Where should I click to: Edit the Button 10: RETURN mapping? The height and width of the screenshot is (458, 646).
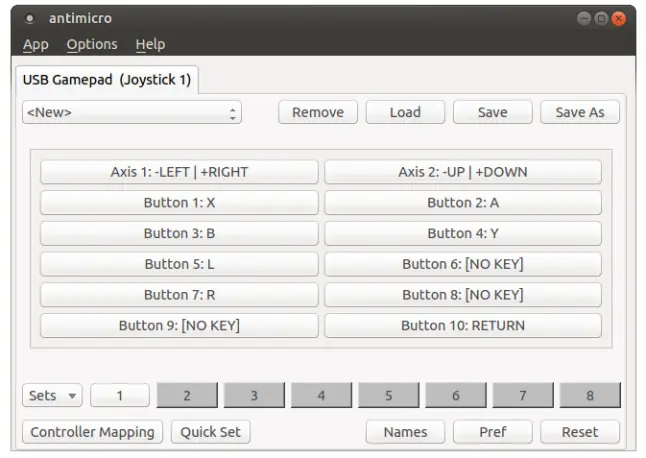click(463, 325)
